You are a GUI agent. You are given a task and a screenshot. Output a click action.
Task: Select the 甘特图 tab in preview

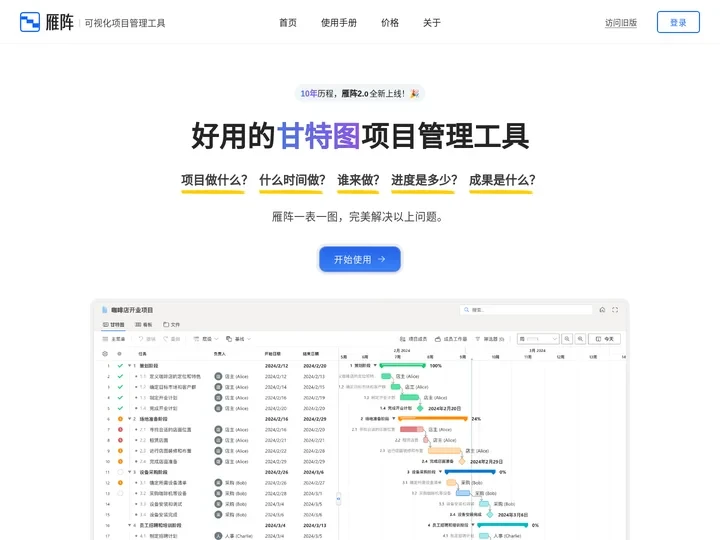click(x=113, y=324)
